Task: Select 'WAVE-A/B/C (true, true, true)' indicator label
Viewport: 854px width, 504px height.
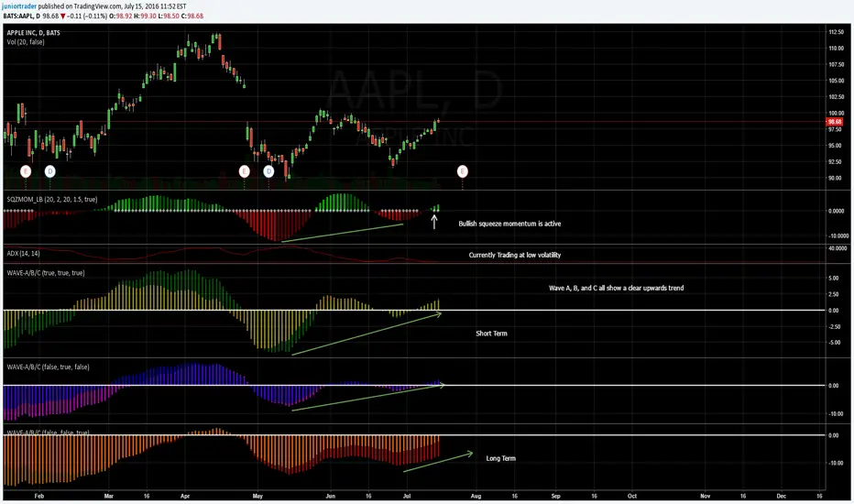Action: 46,273
